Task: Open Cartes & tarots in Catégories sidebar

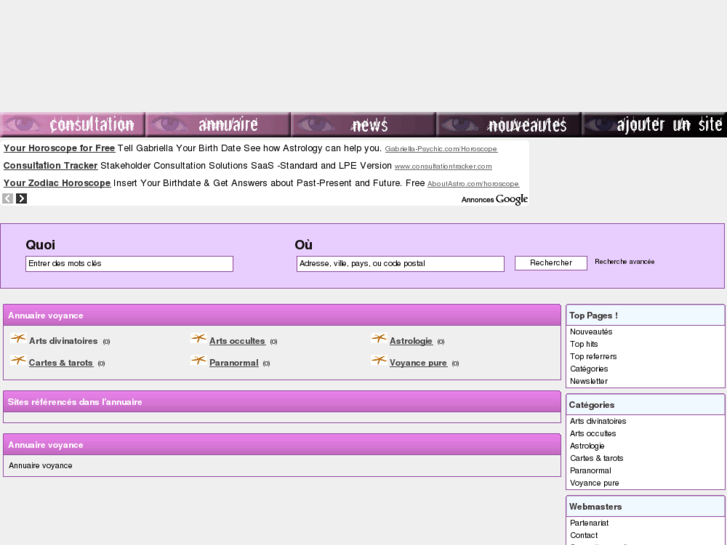Action: pyautogui.click(x=597, y=458)
